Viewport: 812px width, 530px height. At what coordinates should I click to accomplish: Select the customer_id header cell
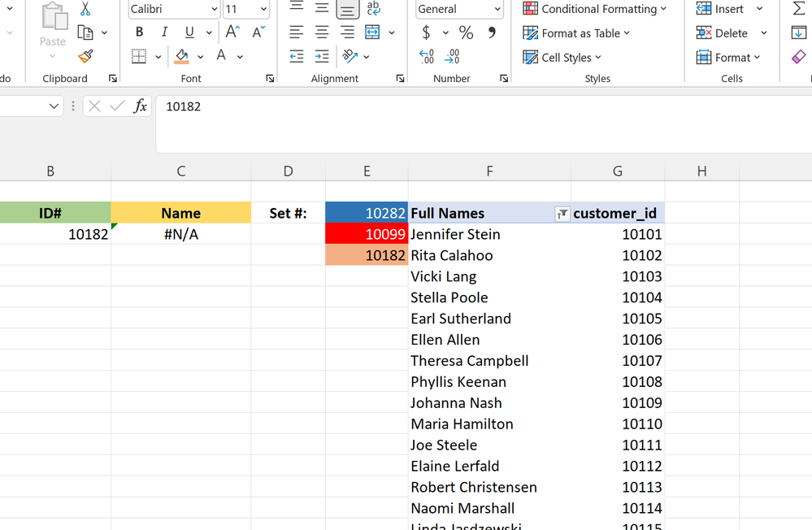(618, 213)
